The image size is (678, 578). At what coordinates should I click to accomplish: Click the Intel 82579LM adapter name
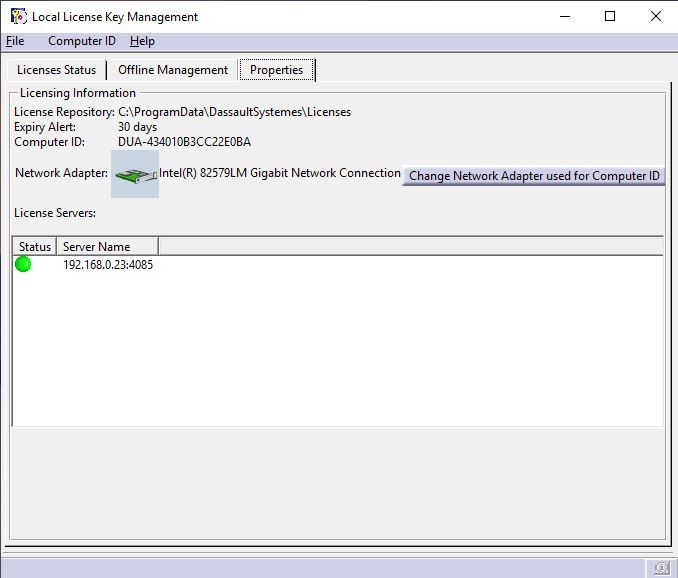(x=280, y=173)
